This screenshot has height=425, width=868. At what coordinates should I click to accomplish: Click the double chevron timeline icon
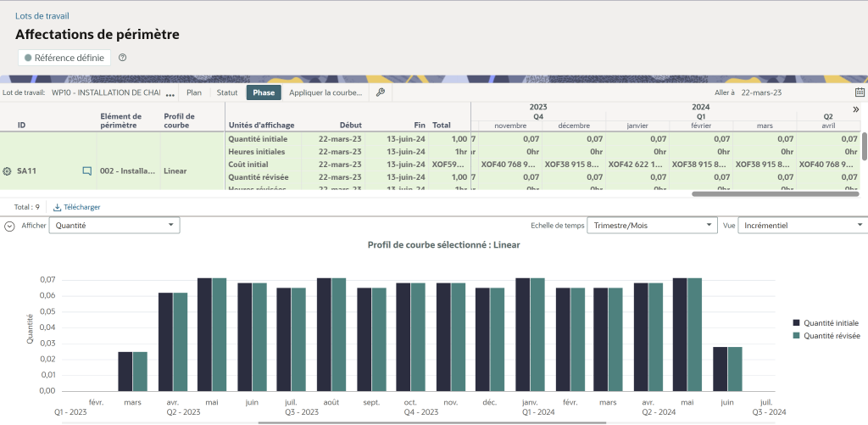854,109
